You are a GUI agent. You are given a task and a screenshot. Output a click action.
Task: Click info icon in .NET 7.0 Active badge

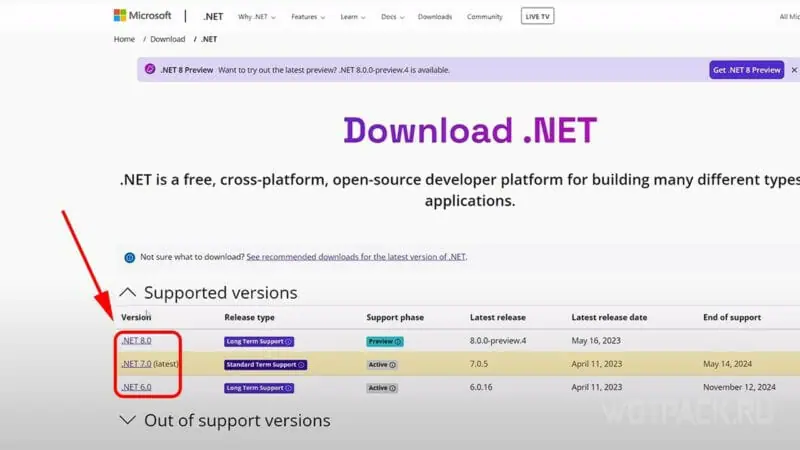pos(392,365)
